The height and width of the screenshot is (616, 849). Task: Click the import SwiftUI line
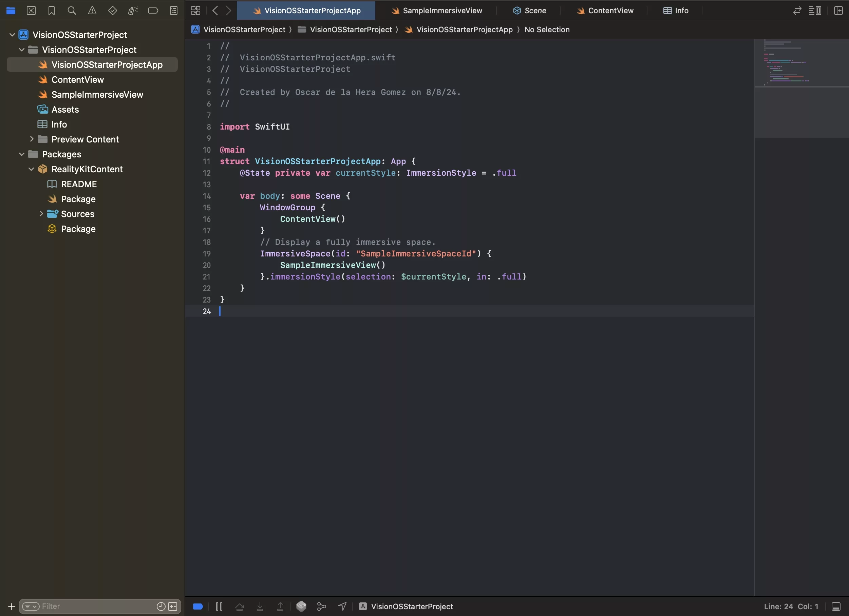pyautogui.click(x=254, y=127)
